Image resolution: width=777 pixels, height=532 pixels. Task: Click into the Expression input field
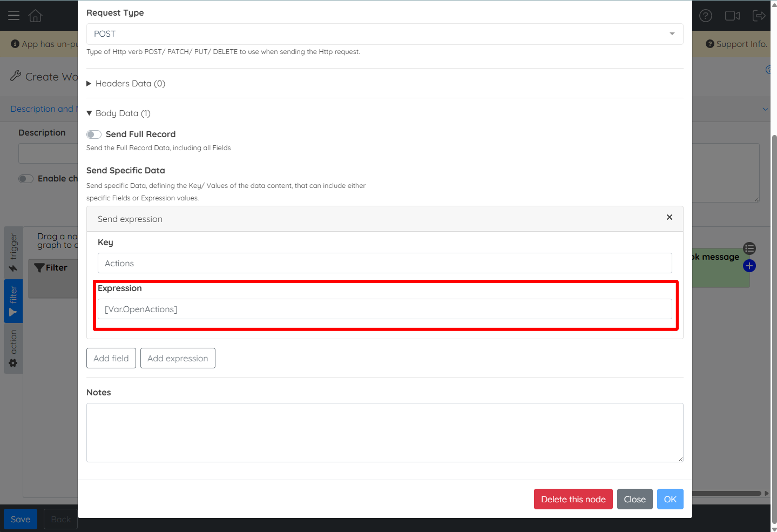pos(384,309)
